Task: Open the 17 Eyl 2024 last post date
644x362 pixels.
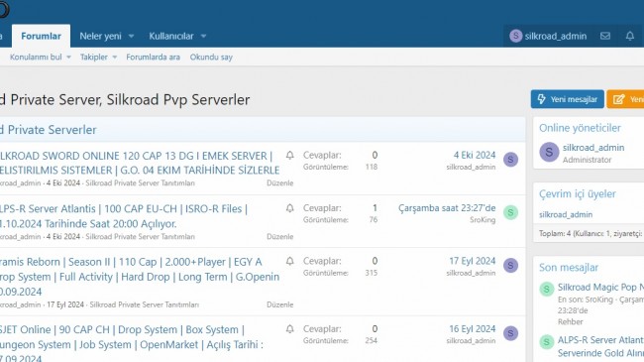Action: tap(473, 261)
